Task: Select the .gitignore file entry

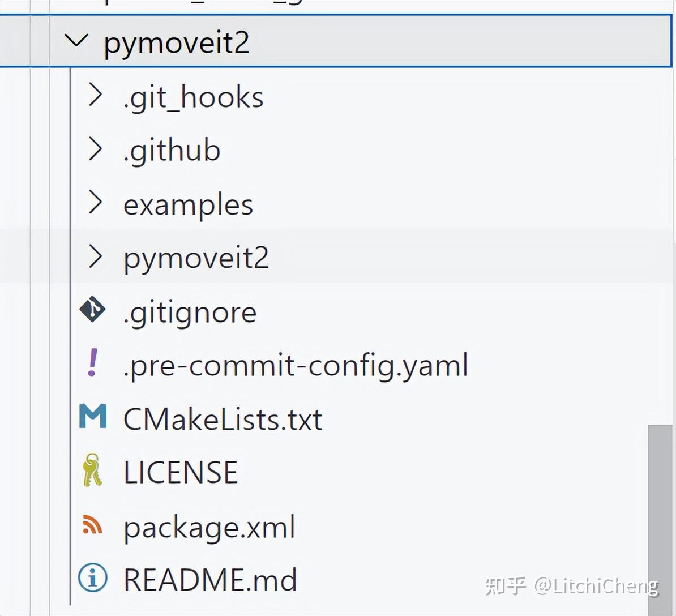Action: click(190, 311)
